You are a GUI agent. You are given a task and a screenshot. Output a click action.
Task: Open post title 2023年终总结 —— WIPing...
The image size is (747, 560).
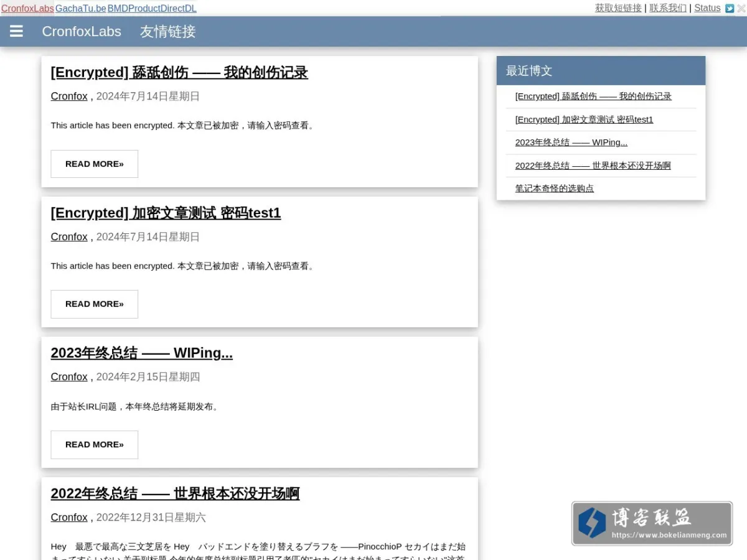coord(142,353)
